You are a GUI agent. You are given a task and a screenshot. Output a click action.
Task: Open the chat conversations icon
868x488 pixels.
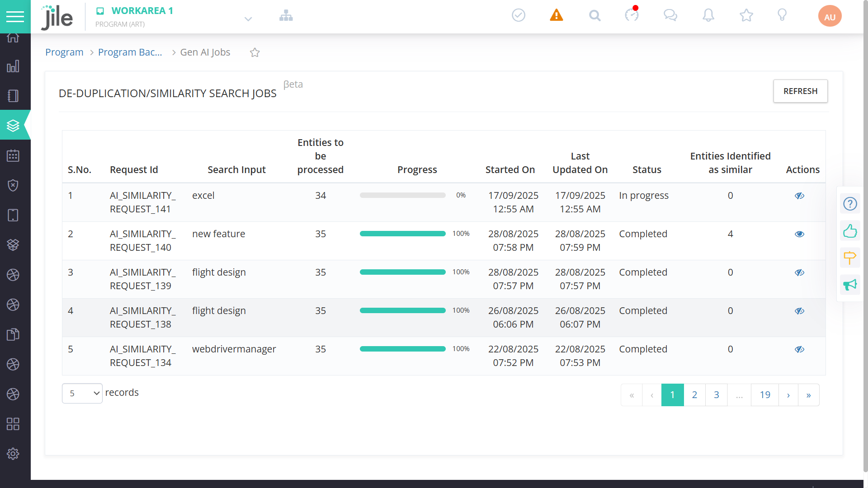[x=670, y=16]
